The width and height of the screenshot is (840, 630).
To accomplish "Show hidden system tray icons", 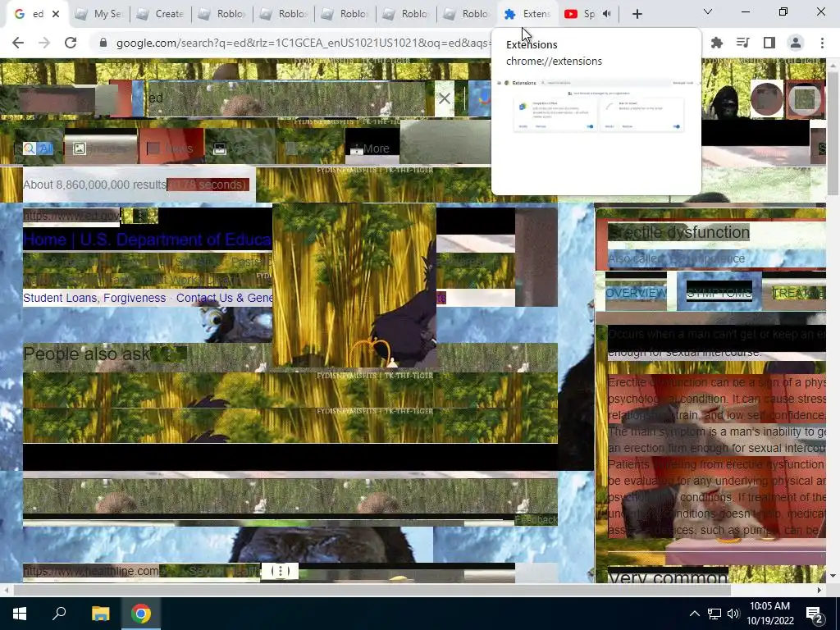I will click(x=694, y=614).
